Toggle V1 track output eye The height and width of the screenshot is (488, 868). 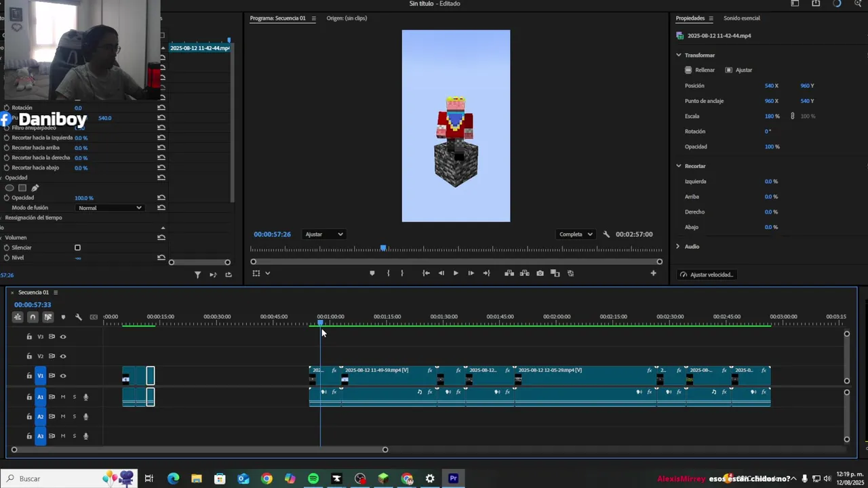coord(63,376)
